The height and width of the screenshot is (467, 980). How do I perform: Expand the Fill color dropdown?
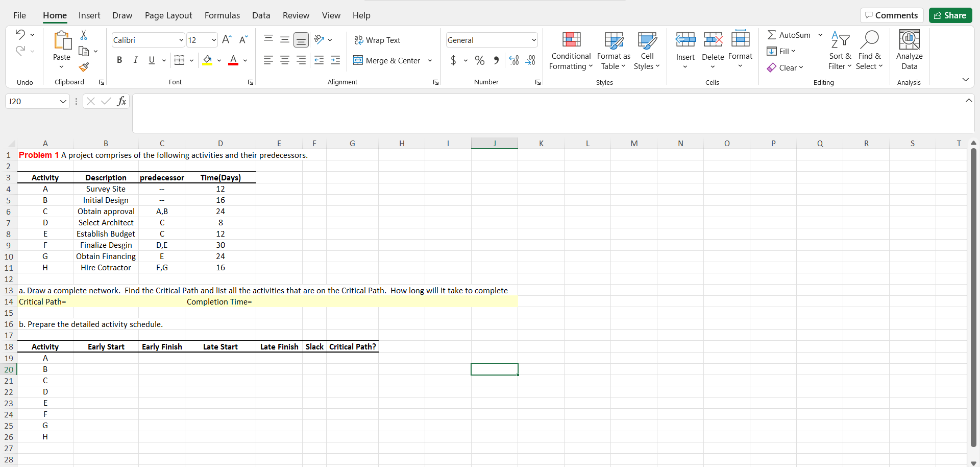click(x=219, y=60)
